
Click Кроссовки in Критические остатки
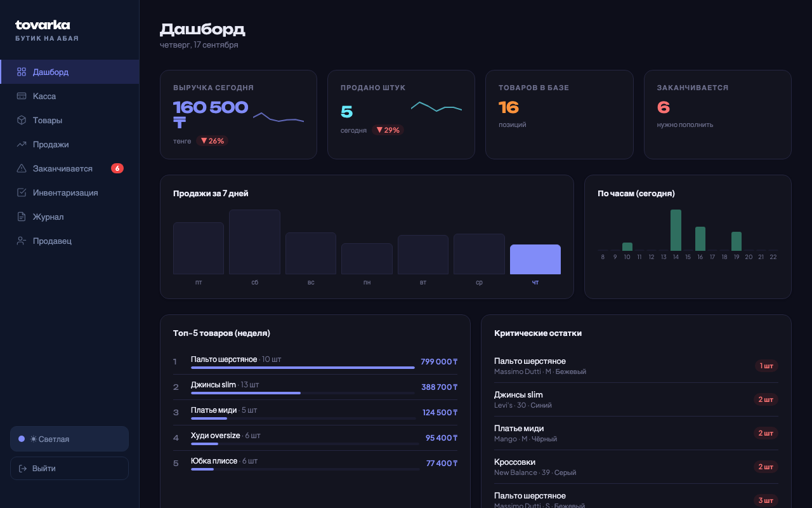click(x=636, y=467)
